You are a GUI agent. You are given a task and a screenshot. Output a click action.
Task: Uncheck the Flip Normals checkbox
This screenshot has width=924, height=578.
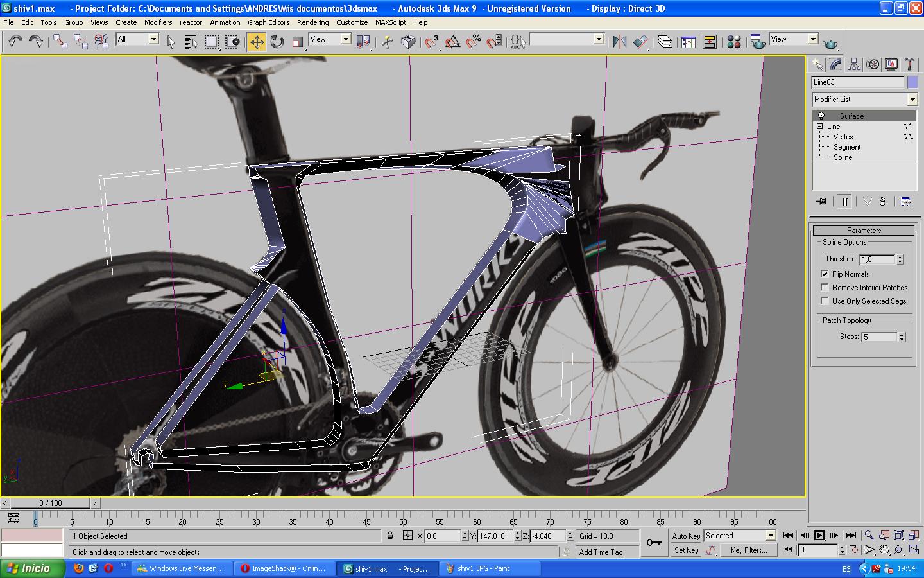(825, 274)
